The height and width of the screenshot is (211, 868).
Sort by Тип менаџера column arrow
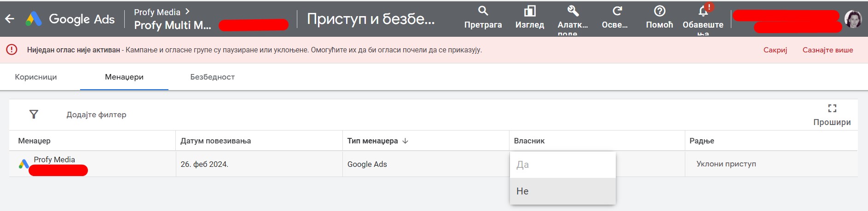pos(405,141)
